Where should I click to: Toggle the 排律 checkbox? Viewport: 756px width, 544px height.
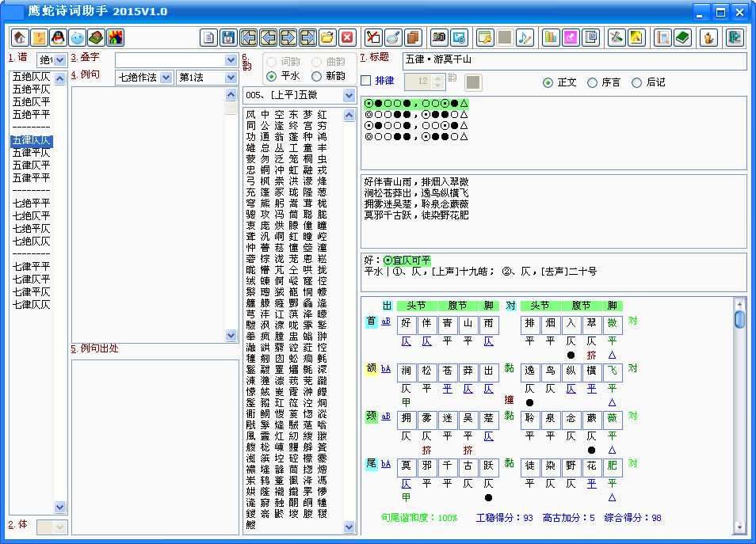pyautogui.click(x=366, y=81)
